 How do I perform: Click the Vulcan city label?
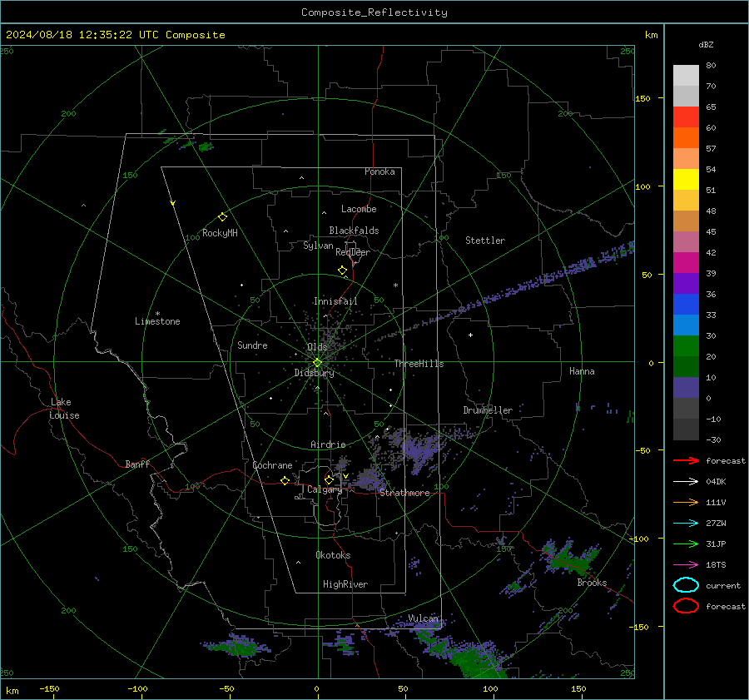click(x=424, y=618)
